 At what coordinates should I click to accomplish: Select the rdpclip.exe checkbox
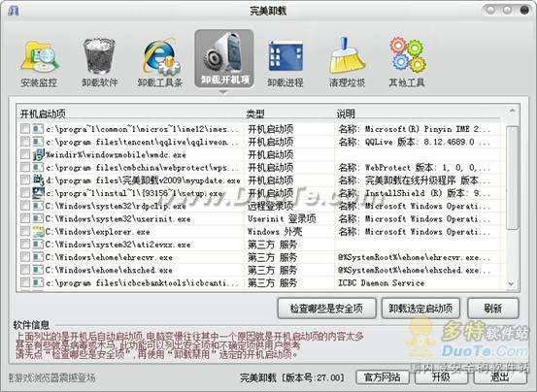[25, 206]
